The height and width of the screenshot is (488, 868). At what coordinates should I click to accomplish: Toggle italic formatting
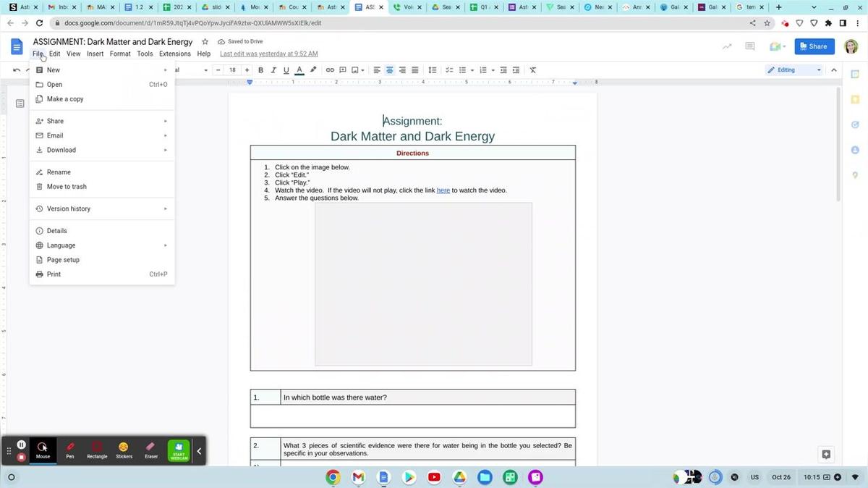point(273,70)
